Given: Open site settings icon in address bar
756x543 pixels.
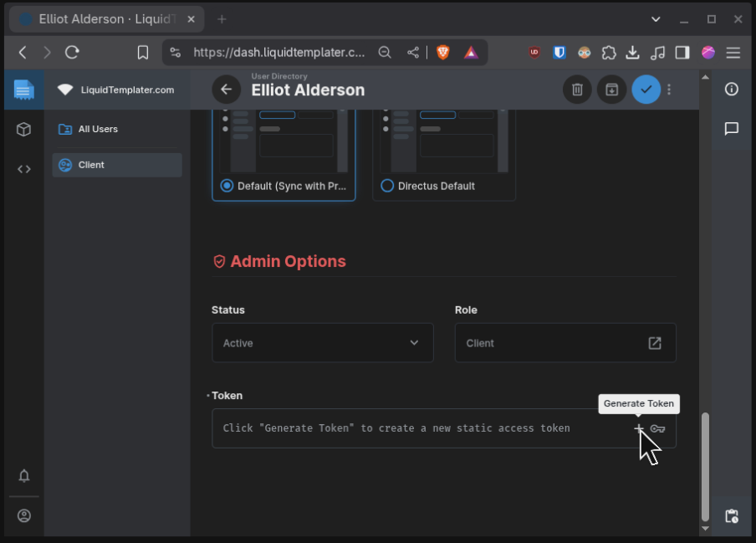Looking at the screenshot, I should pos(176,52).
